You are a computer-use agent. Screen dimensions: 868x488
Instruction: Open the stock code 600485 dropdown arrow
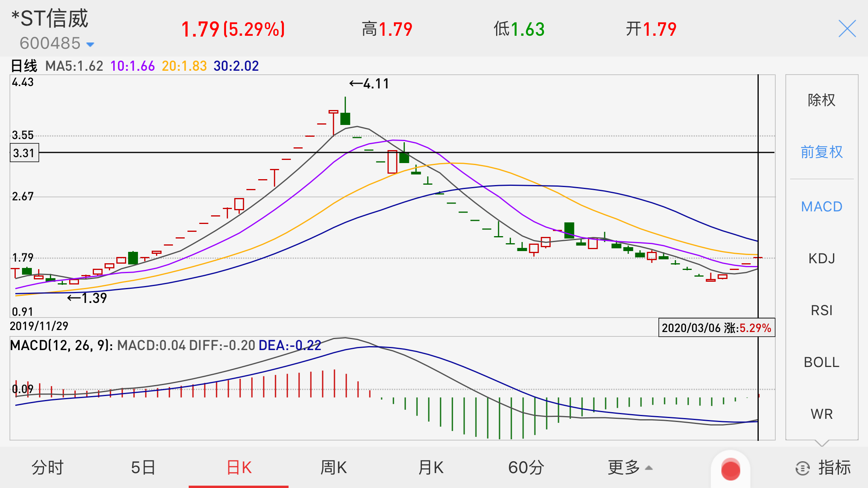tap(90, 44)
